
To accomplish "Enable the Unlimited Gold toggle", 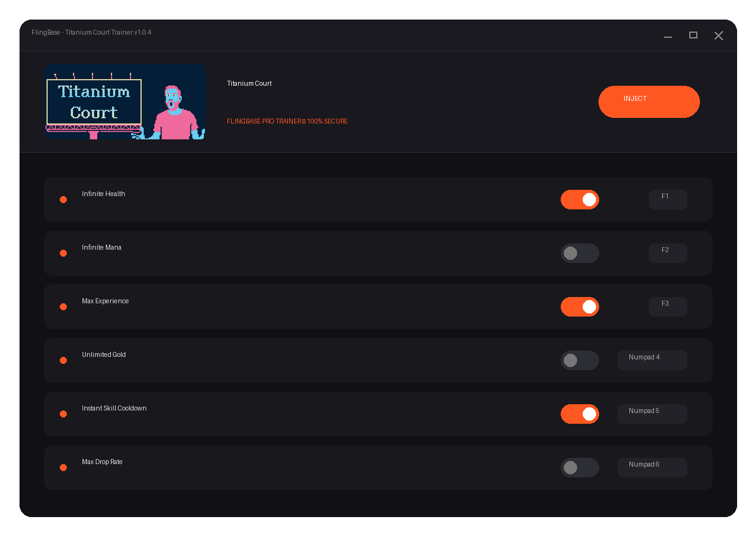I will pos(580,360).
